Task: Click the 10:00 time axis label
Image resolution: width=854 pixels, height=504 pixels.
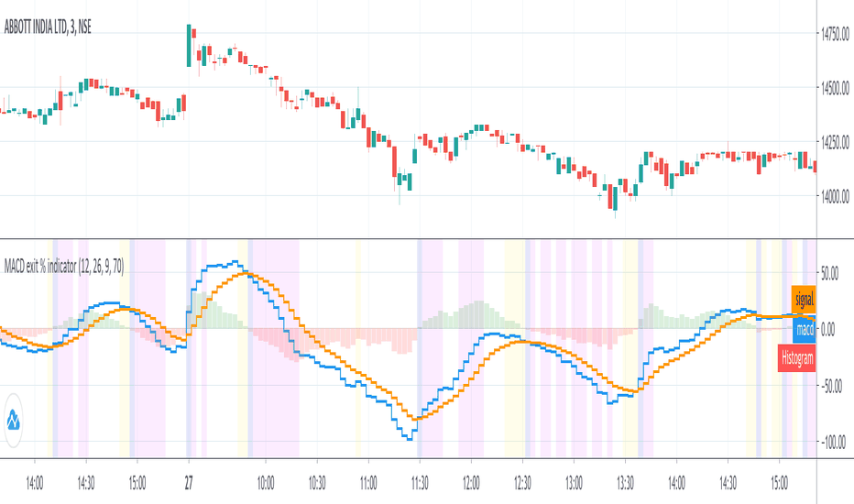Action: pyautogui.click(x=266, y=480)
